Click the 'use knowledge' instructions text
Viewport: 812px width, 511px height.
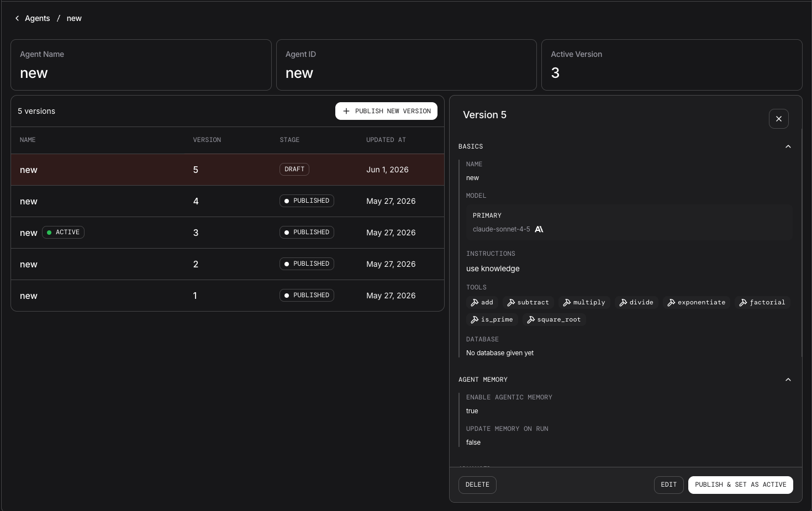point(493,268)
